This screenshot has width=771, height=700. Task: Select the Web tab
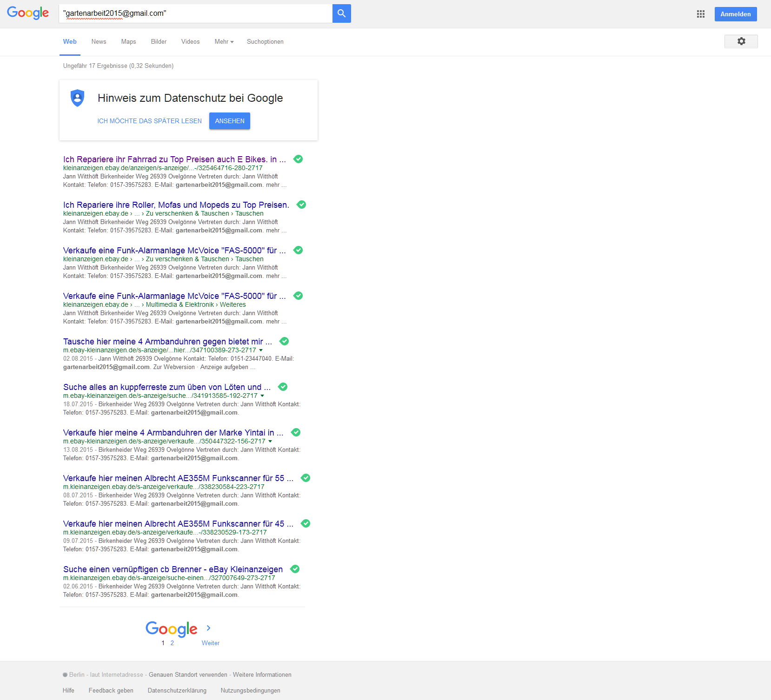(70, 42)
